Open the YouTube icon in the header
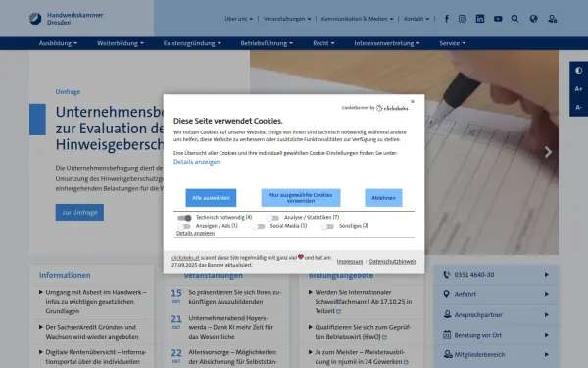Image resolution: width=588 pixels, height=368 pixels. pyautogui.click(x=498, y=19)
